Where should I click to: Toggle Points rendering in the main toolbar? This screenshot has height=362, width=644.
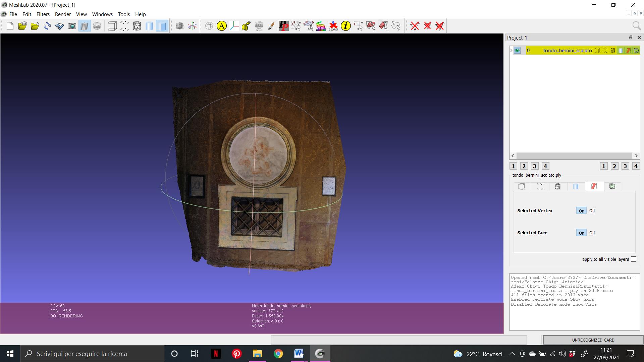(124, 26)
